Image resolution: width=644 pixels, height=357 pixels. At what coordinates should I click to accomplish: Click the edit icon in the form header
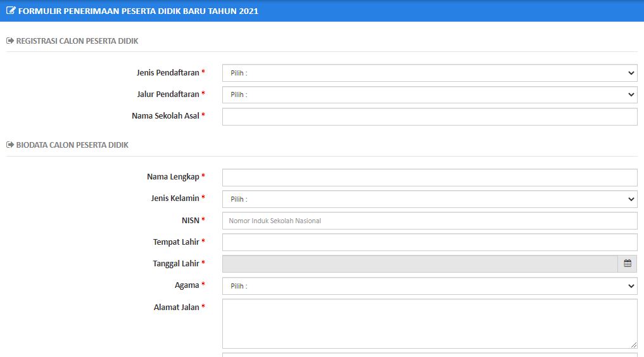tap(11, 11)
